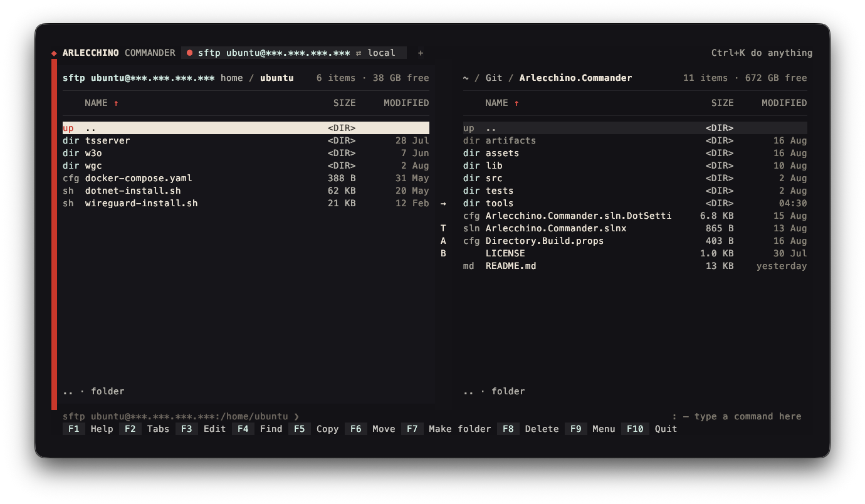Click the F3 Edit function key
Image resolution: width=865 pixels, height=504 pixels.
(x=201, y=429)
